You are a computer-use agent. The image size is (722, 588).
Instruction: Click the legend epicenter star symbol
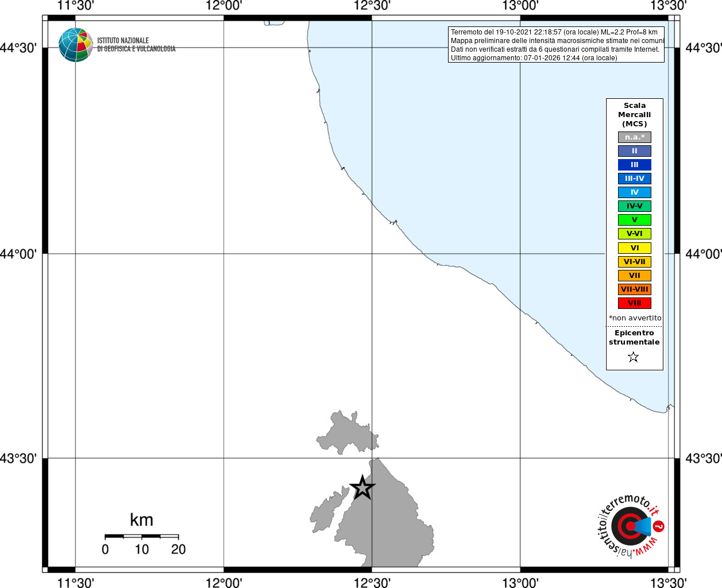coord(634,357)
